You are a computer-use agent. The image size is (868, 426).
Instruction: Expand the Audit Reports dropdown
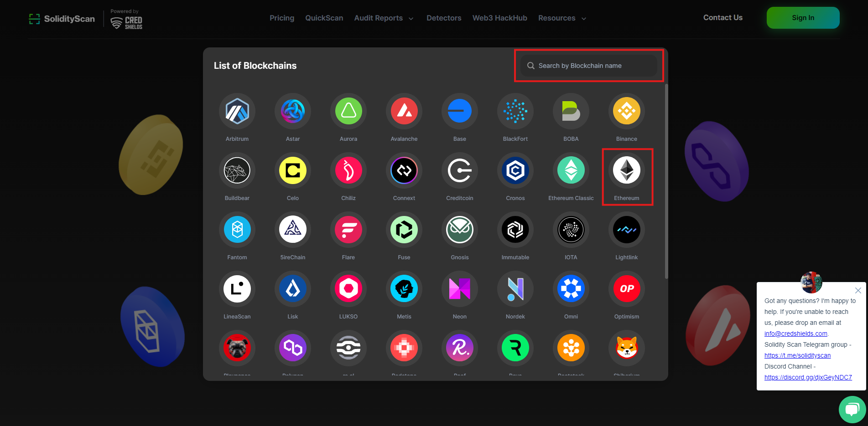(x=384, y=18)
